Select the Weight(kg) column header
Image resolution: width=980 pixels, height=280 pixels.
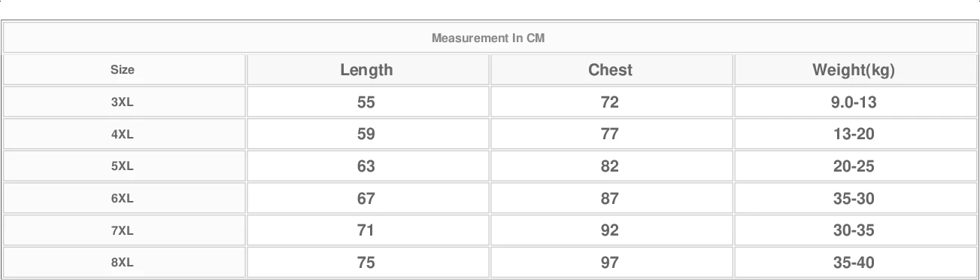click(x=854, y=71)
